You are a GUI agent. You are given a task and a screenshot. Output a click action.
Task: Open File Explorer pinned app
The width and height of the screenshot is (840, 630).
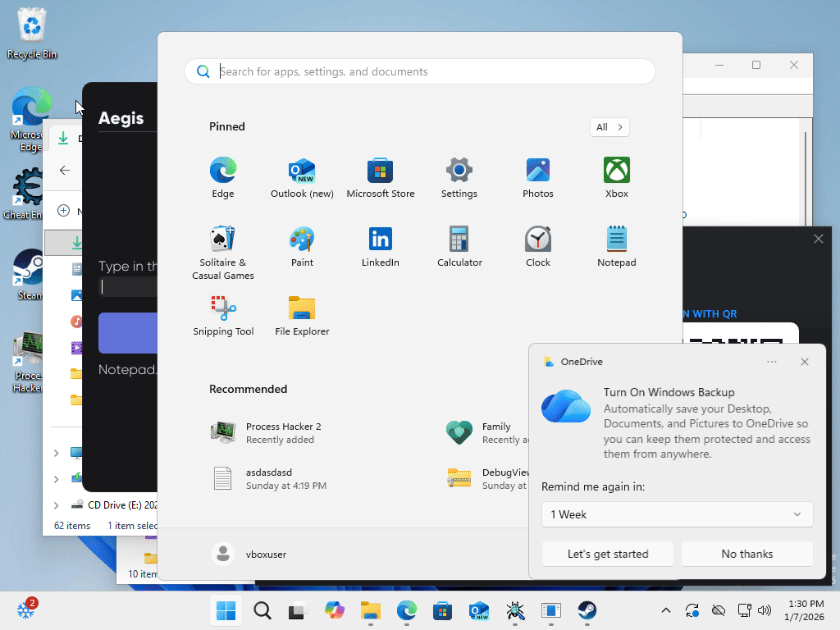pos(302,316)
